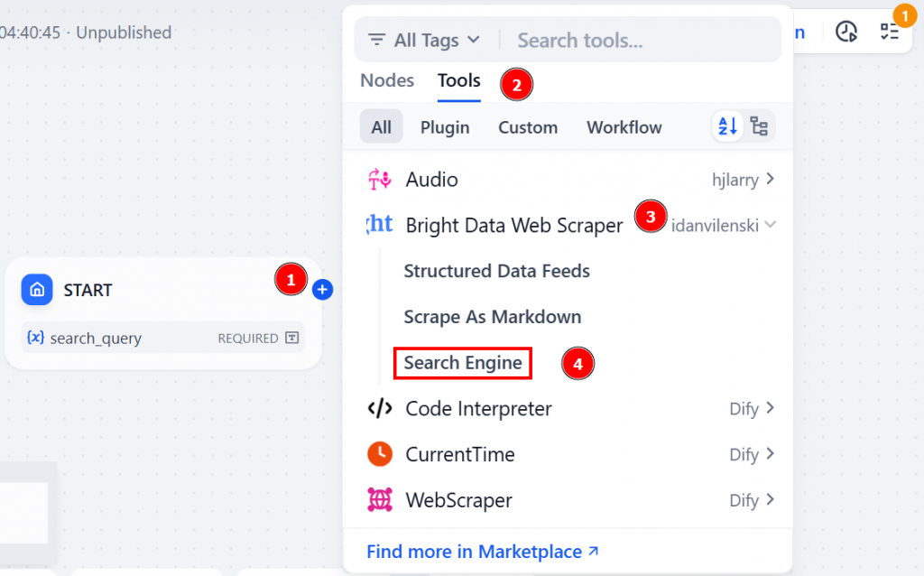
Task: Select the Search Engine tool
Action: [x=462, y=363]
